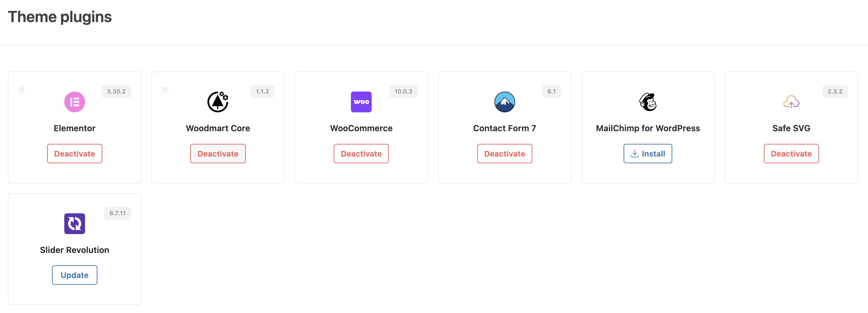Viewport: 868px width, 313px height.
Task: Click the Slider Revolution logo
Action: [x=74, y=223]
